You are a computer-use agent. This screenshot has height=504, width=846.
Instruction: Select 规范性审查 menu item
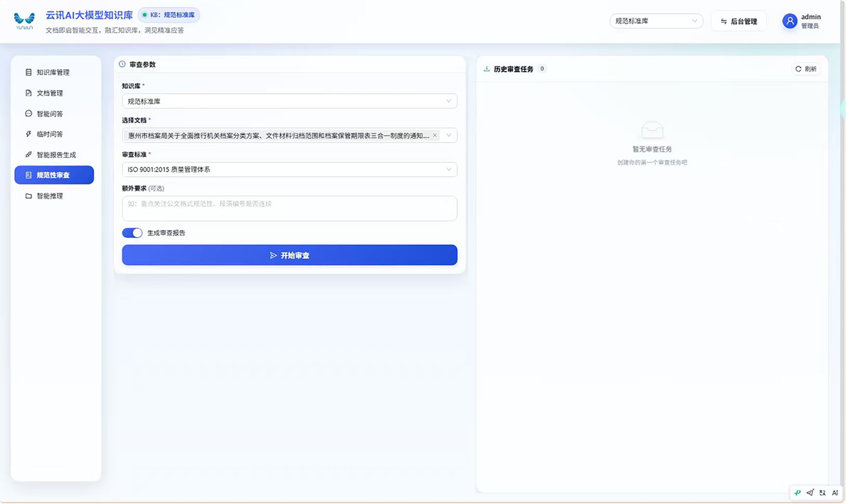point(54,175)
